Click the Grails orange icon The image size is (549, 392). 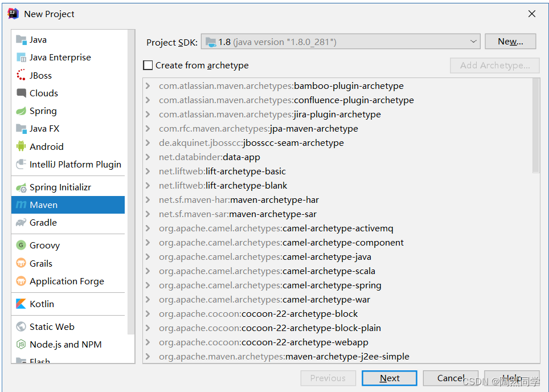[21, 263]
